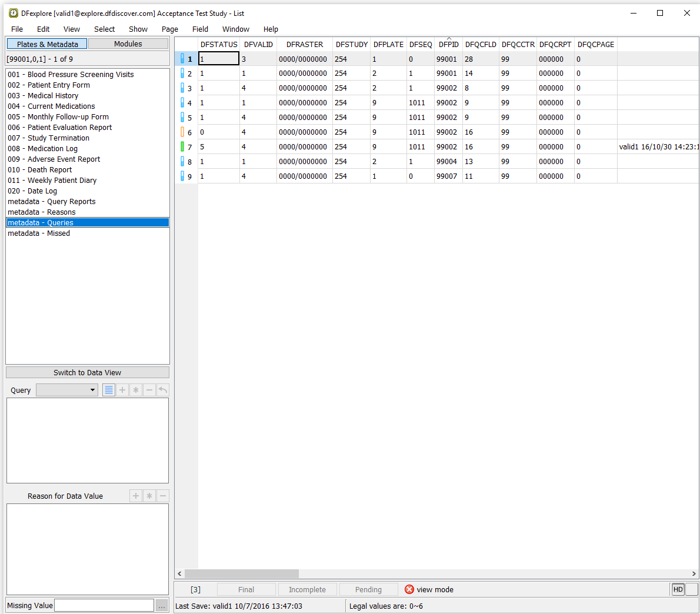Click the add query plus icon
The height and width of the screenshot is (614, 700).
pyautogui.click(x=122, y=390)
